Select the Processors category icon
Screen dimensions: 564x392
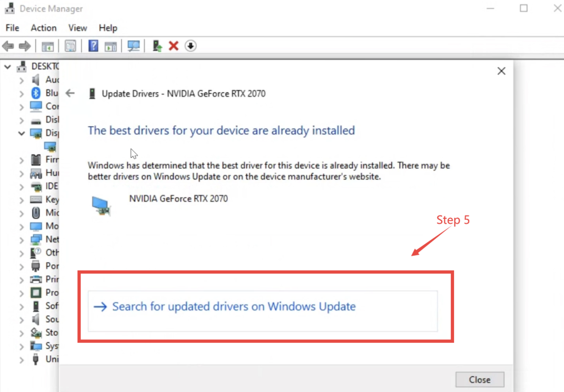coord(36,293)
